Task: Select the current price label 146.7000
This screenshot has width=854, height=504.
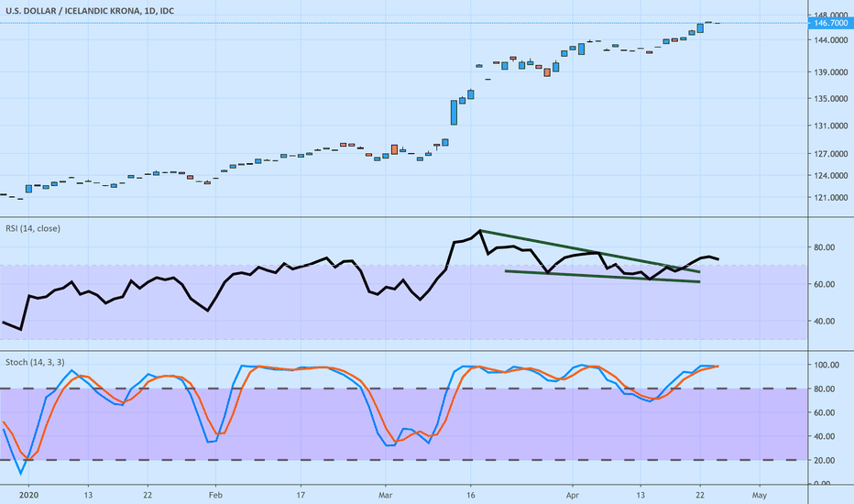Action: tap(830, 23)
